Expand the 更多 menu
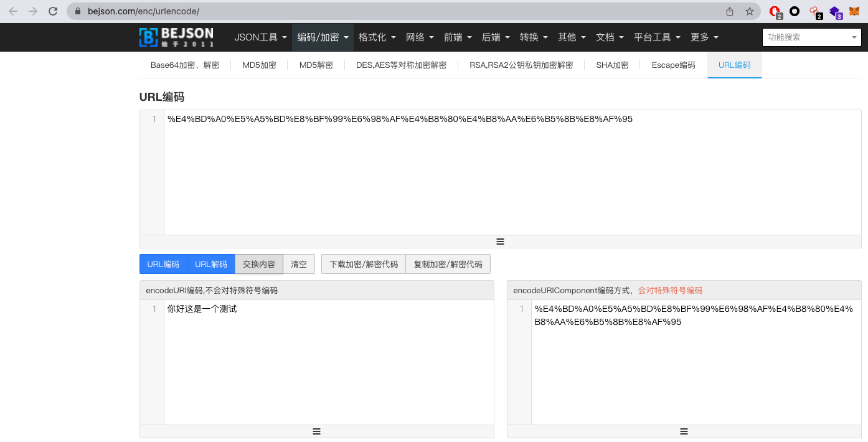This screenshot has width=868, height=442. coord(704,37)
